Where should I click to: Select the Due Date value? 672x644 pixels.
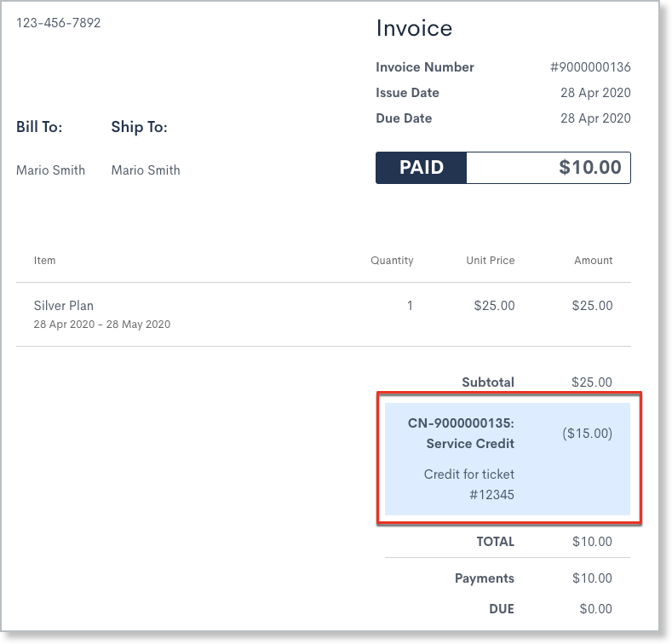click(595, 118)
